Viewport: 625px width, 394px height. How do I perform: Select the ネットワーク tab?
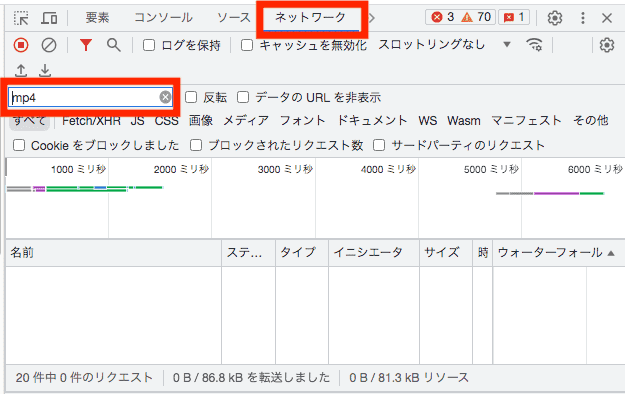pos(310,17)
